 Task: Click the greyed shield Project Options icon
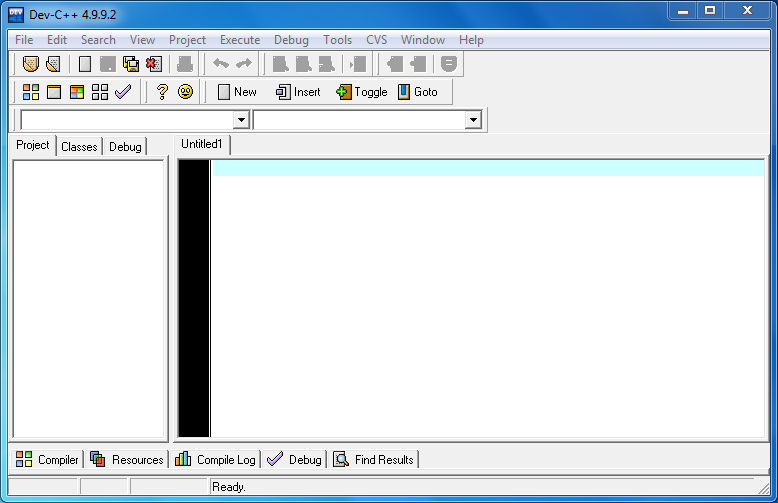pos(449,64)
